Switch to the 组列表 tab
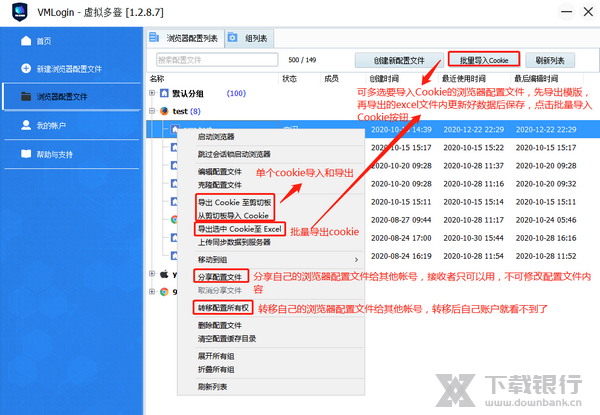 249,38
